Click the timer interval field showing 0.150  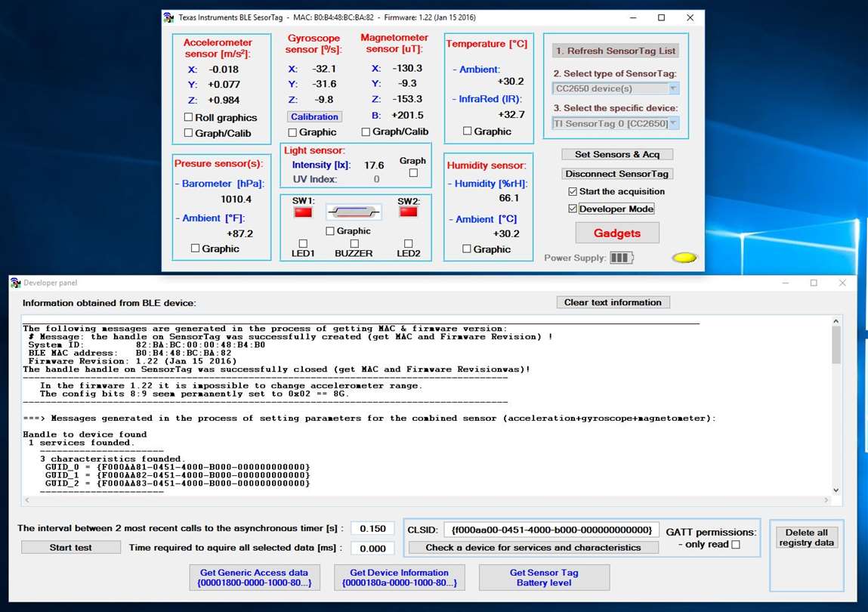click(372, 528)
